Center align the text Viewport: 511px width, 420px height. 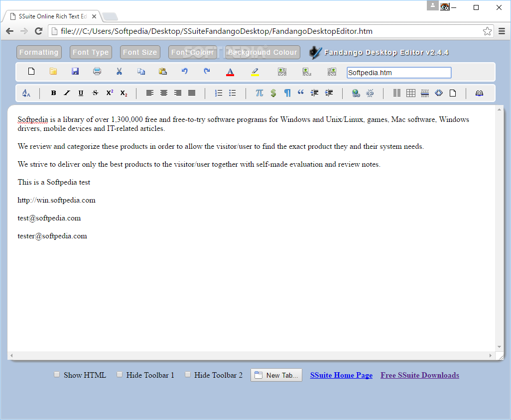coord(163,93)
